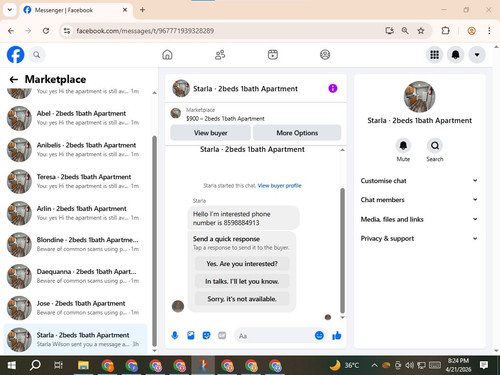
Task: Expand Chat members section
Action: pyautogui.click(x=419, y=200)
